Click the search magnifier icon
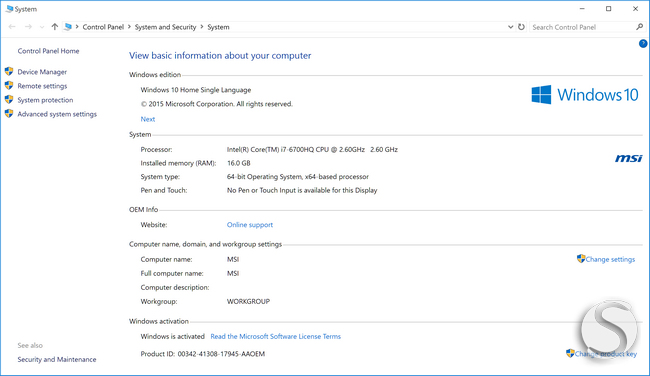The height and width of the screenshot is (376, 650). (x=640, y=27)
